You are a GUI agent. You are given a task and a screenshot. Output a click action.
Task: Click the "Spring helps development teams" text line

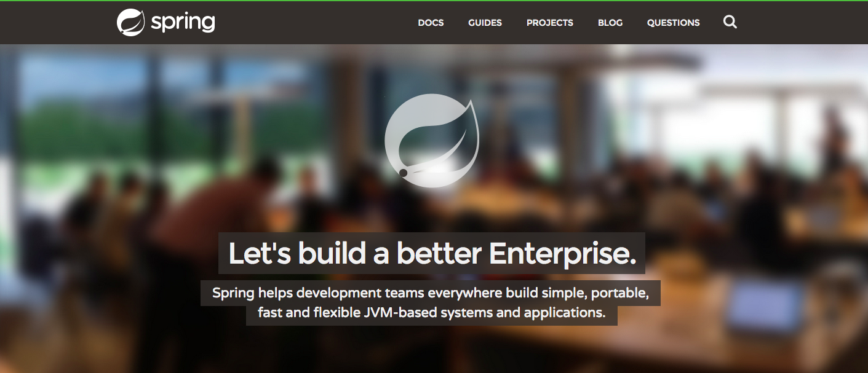[431, 293]
